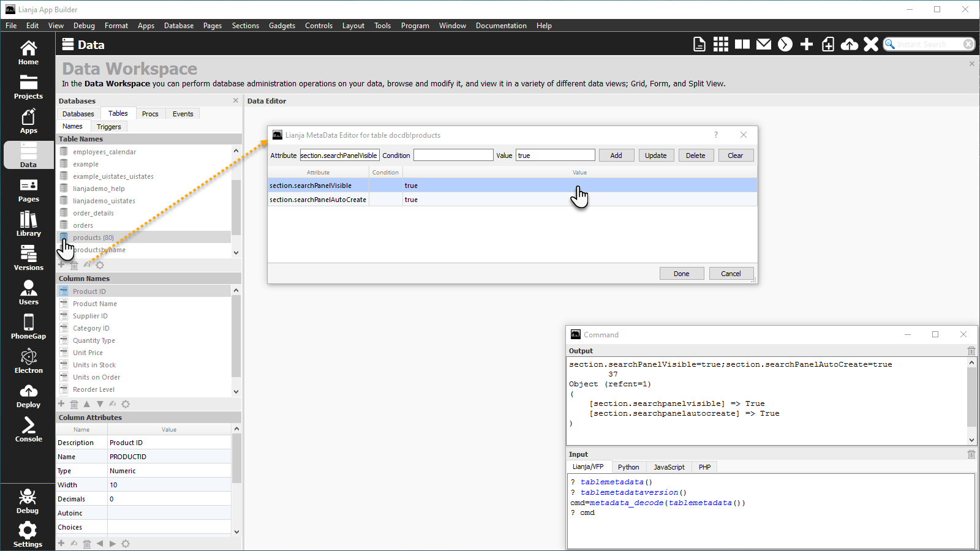
Task: Click the Command Output scroll down arrow
Action: point(971,440)
